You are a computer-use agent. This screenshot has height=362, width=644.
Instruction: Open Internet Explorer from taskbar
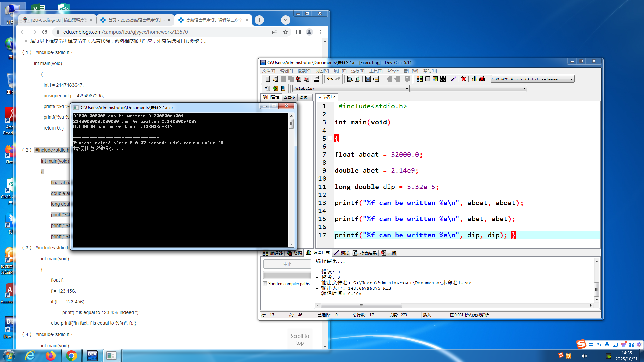(x=30, y=356)
